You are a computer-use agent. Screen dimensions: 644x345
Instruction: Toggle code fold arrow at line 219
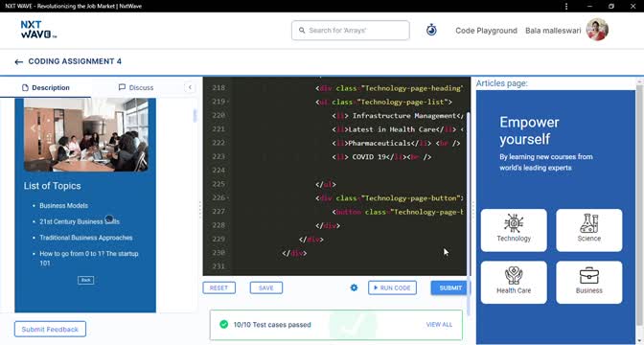[x=228, y=102]
